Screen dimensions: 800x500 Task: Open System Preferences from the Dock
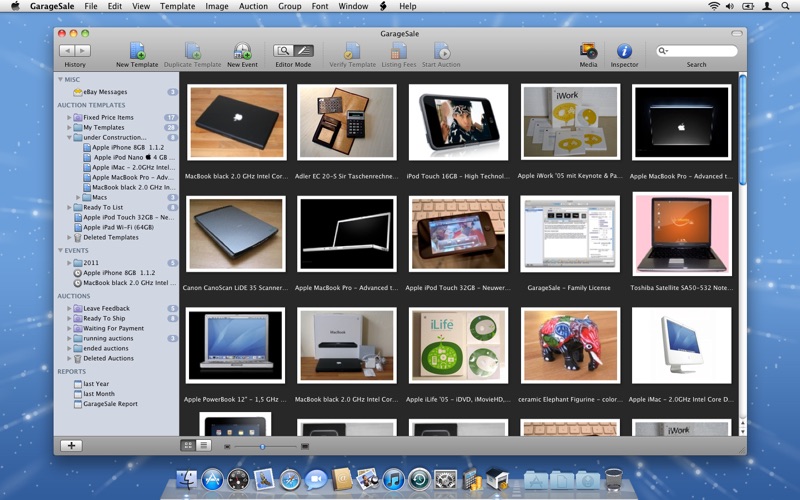pyautogui.click(x=445, y=480)
